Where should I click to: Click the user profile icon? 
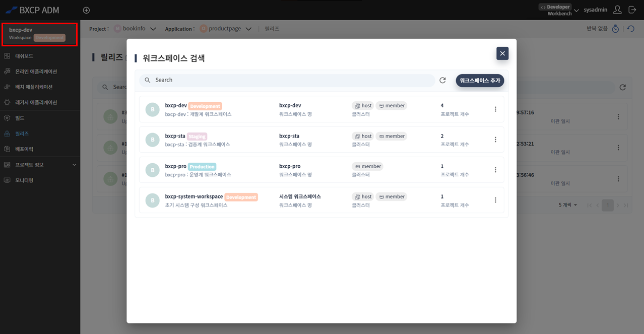pos(617,10)
